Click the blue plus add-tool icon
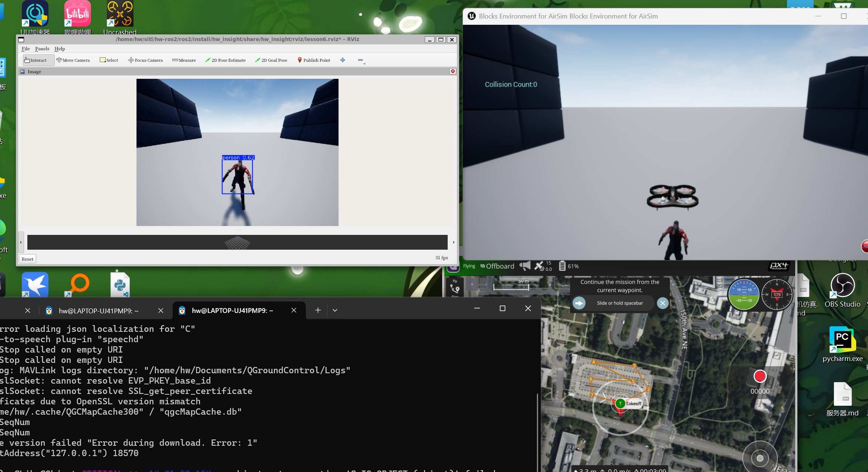 (x=343, y=60)
